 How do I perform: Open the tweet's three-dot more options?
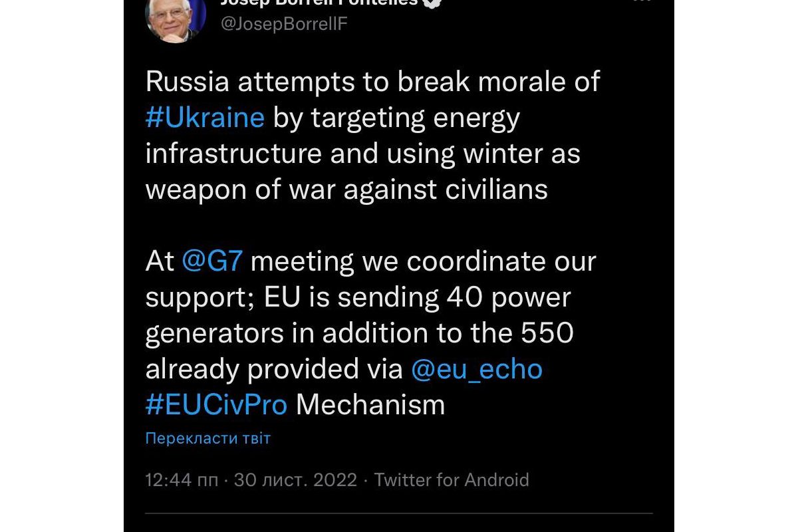click(x=641, y=2)
